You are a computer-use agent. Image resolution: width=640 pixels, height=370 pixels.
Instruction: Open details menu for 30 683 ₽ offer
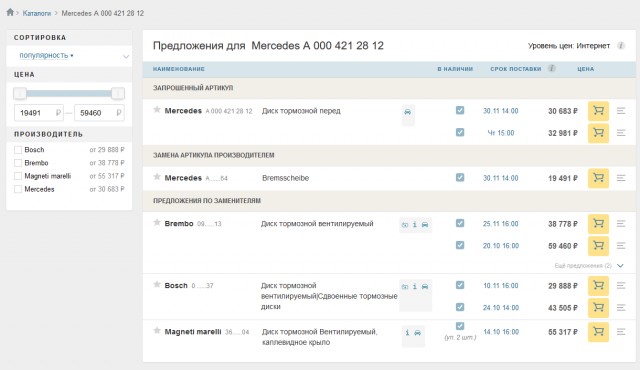621,111
